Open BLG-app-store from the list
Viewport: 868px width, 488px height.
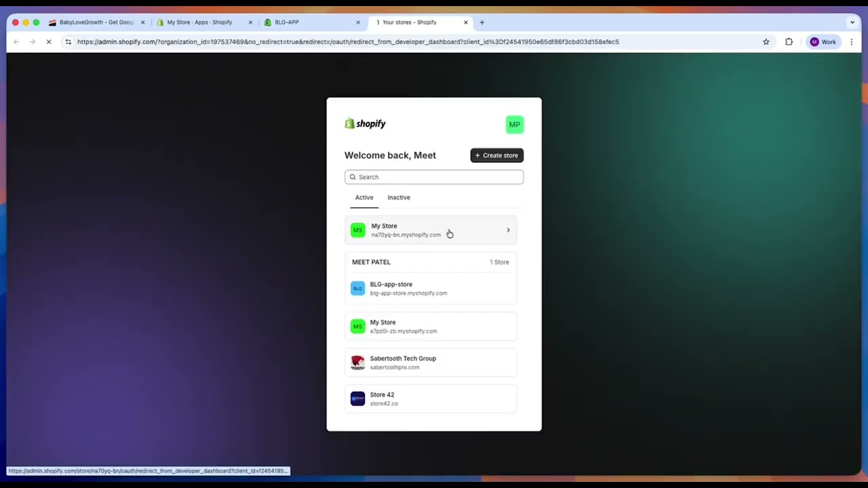point(431,289)
